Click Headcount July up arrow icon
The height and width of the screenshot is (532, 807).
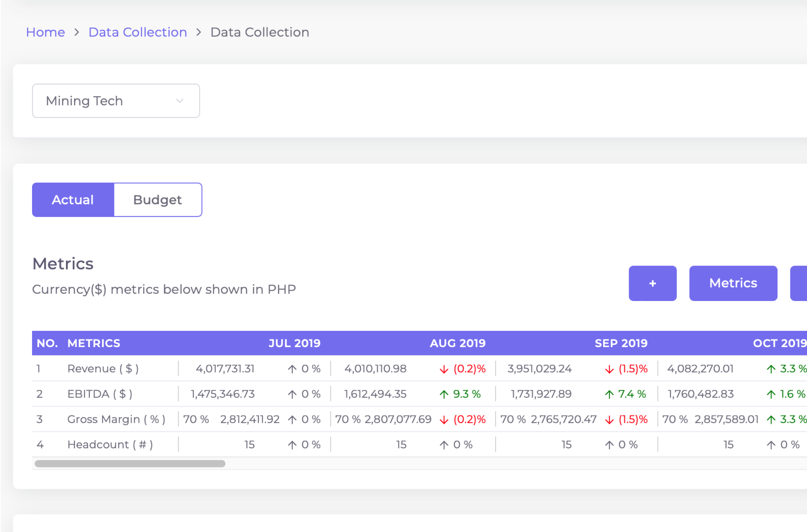[x=292, y=445]
